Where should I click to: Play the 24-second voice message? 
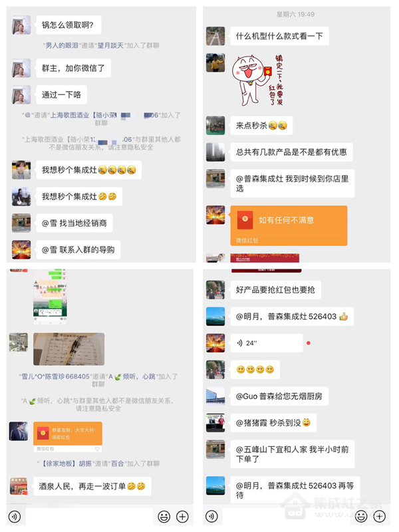267,343
